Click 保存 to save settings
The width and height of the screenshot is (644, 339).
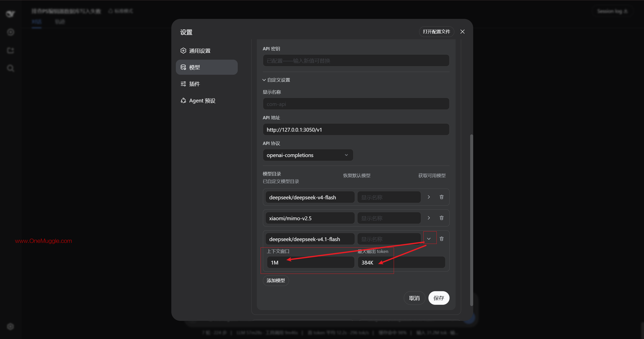pos(439,298)
